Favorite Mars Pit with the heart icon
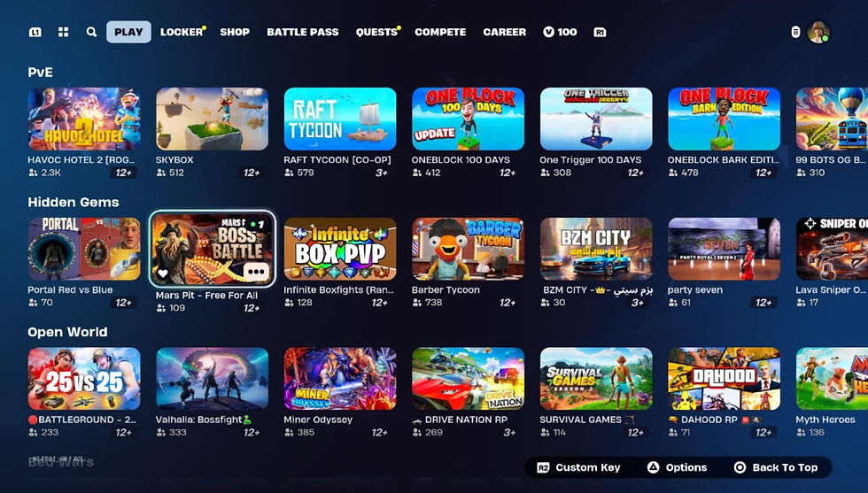868x493 pixels. coord(163,273)
